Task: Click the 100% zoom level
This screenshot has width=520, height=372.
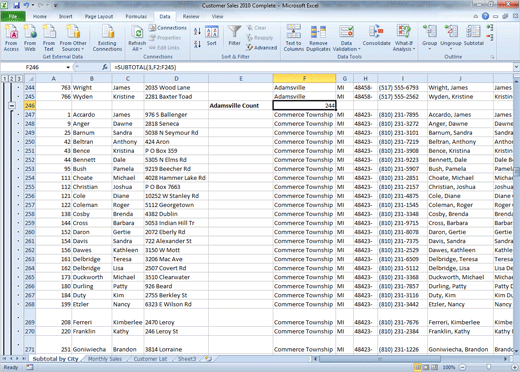Action: [449, 367]
